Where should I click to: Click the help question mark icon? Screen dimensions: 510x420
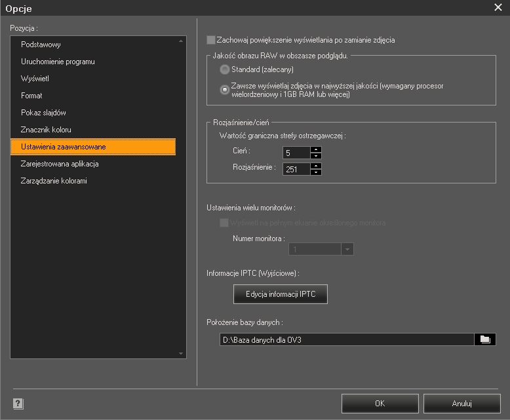pos(18,404)
